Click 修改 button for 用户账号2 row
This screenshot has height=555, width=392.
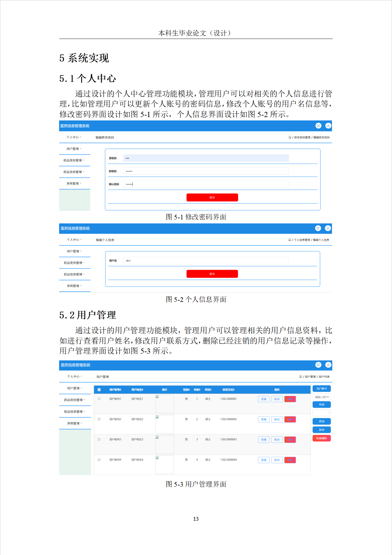(277, 419)
